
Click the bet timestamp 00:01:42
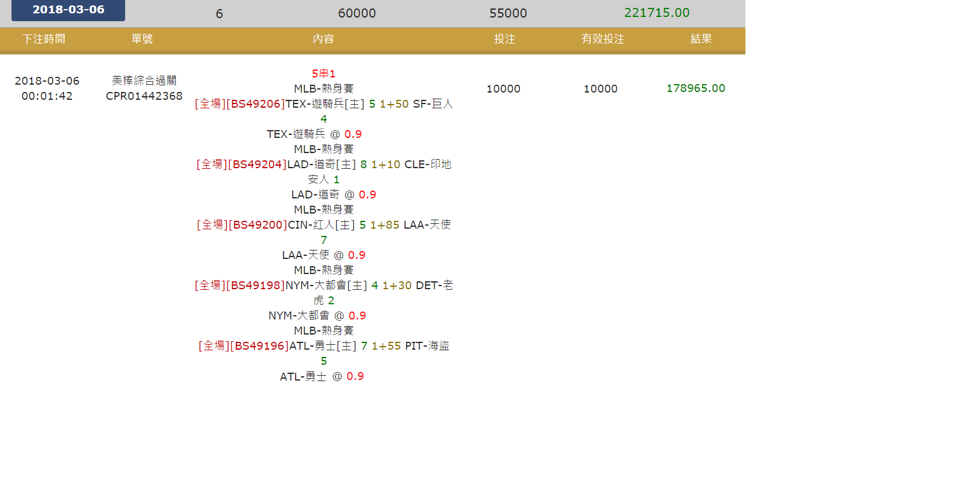tap(47, 96)
